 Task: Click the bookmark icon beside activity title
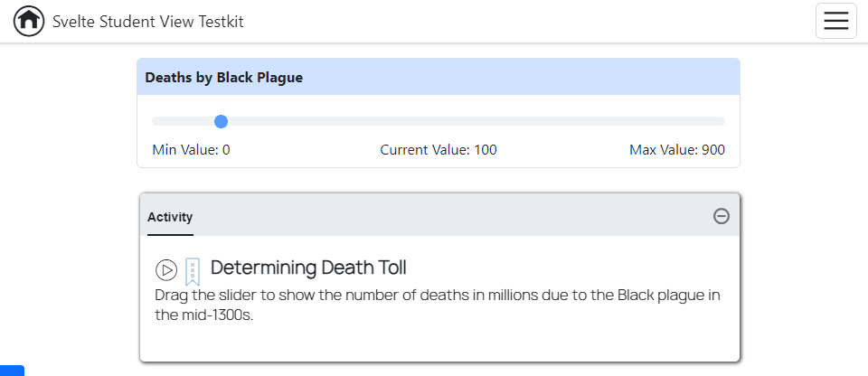[192, 270]
